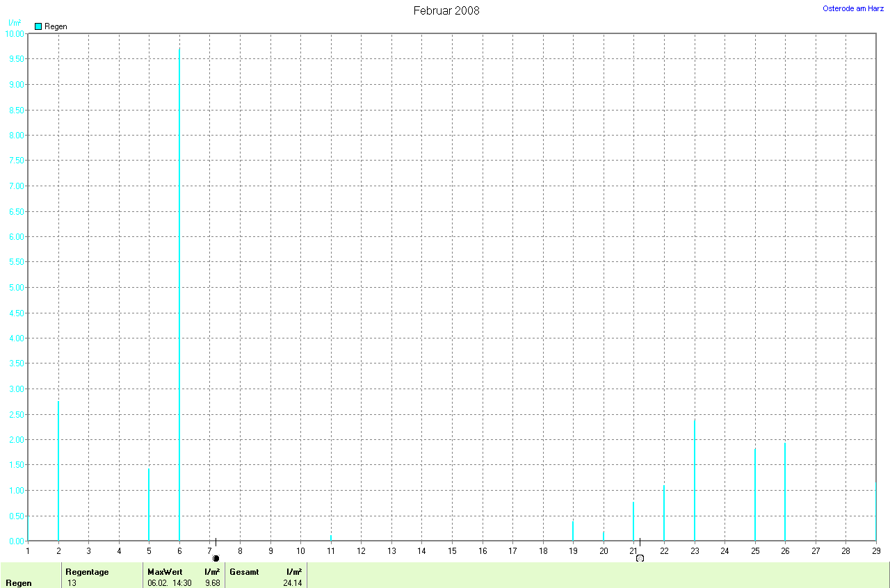
Task: Click the full moon icon near day 21
Action: (x=640, y=558)
